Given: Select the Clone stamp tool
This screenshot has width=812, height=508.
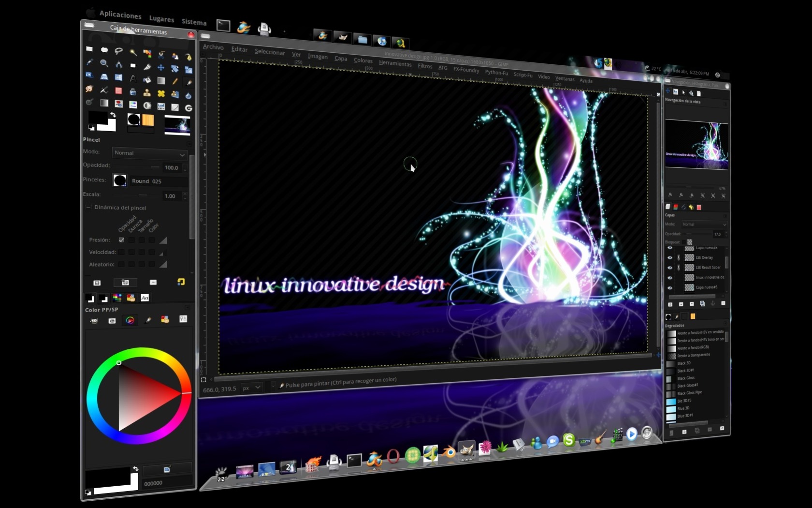Looking at the screenshot, I should (x=147, y=92).
